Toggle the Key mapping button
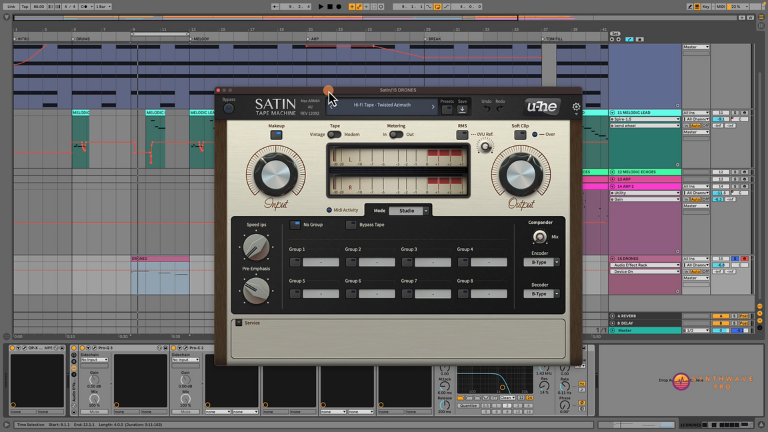The width and height of the screenshot is (768, 432). [706, 7]
